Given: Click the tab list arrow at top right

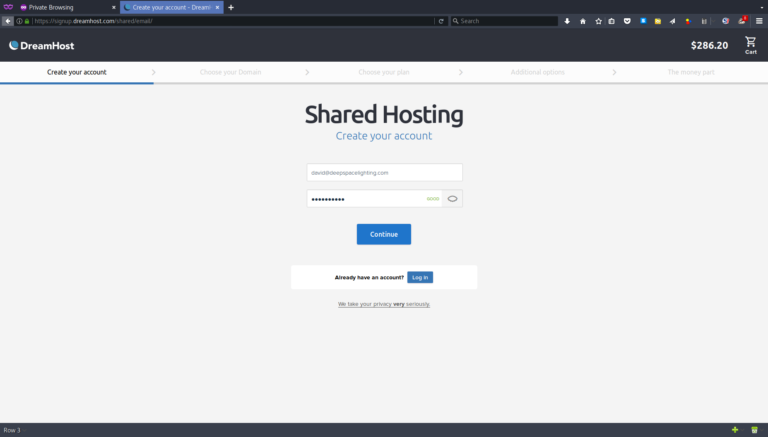Looking at the screenshot, I should 762,7.
